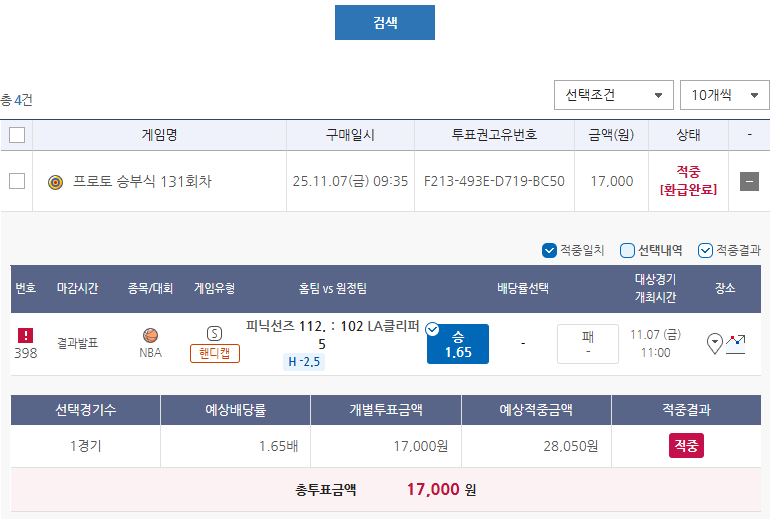Check the 프로토 승부식 131회차 row checkbox

(x=17, y=181)
